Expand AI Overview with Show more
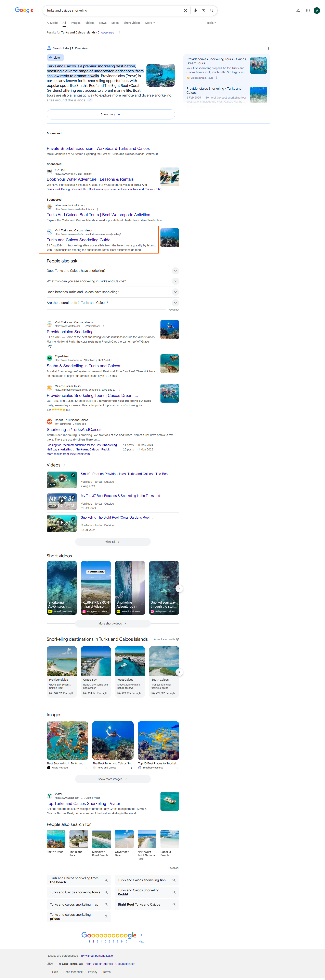The image size is (325, 980). (x=111, y=115)
